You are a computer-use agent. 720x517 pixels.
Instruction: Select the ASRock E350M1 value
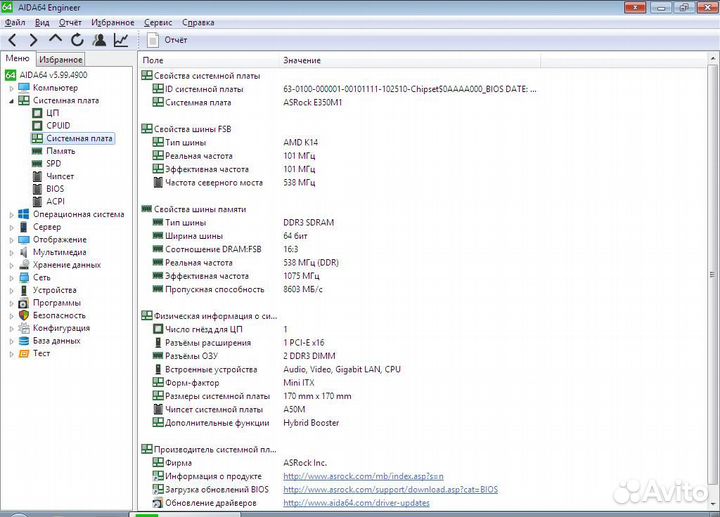[x=313, y=102]
